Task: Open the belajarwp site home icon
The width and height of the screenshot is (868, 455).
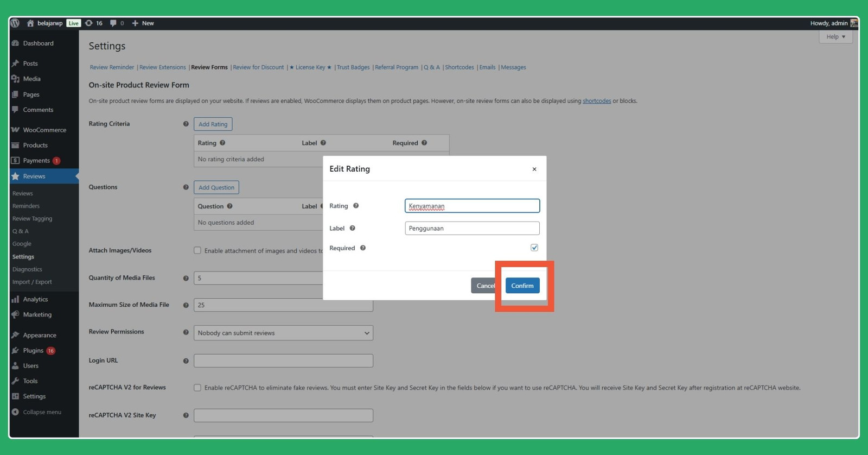Action: coord(30,23)
